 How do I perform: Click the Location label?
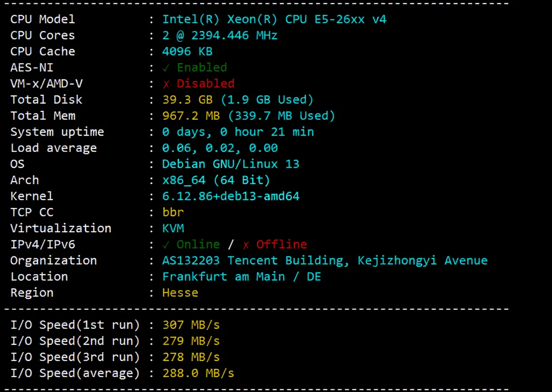(x=39, y=277)
